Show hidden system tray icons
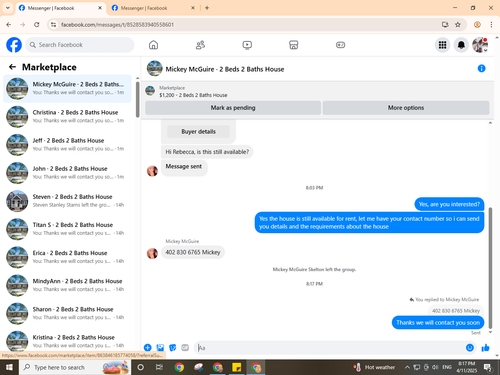This screenshot has width=500, height=375. pos(407,367)
